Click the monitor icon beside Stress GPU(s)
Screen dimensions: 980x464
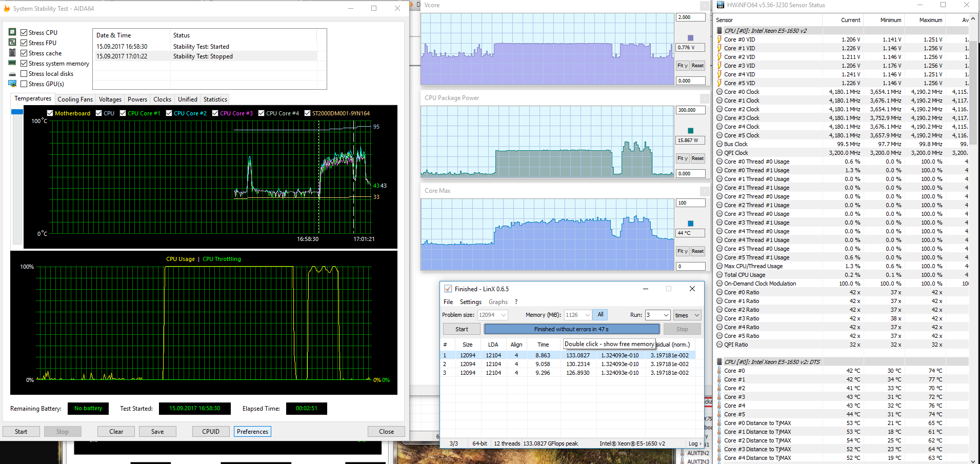(12, 84)
